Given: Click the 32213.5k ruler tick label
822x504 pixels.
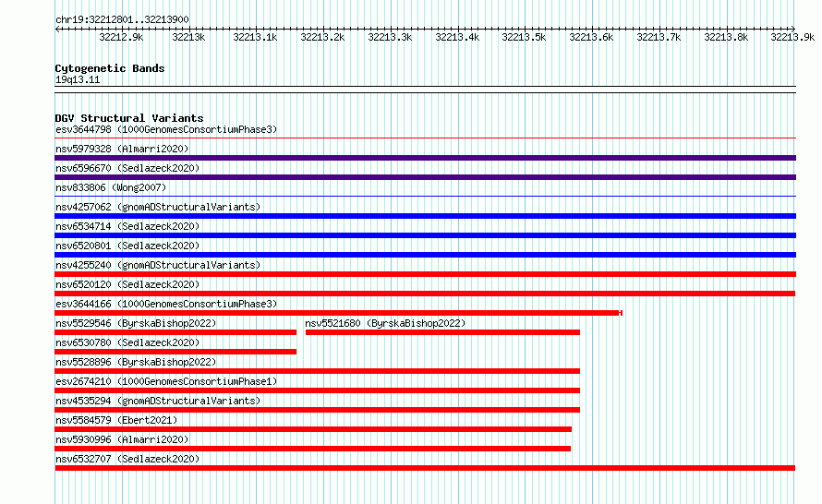Looking at the screenshot, I should click(525, 37).
